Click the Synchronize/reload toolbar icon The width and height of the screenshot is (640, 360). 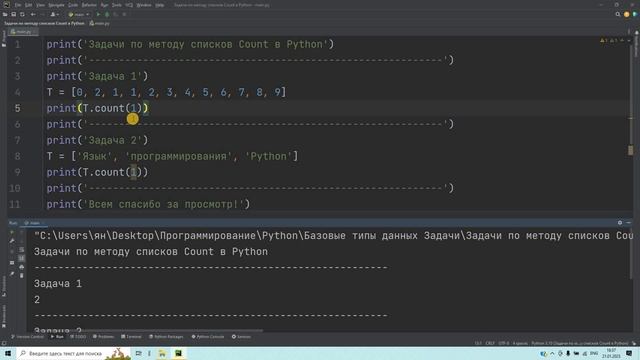pyautogui.click(x=22, y=14)
